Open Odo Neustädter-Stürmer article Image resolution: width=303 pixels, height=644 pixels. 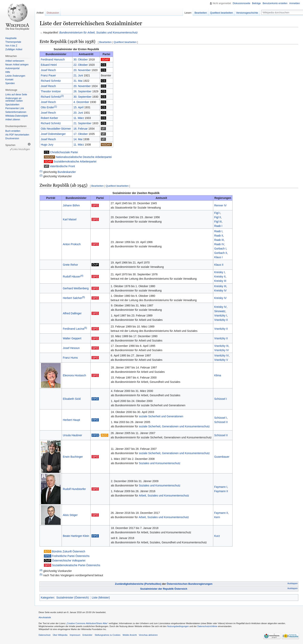56,129
